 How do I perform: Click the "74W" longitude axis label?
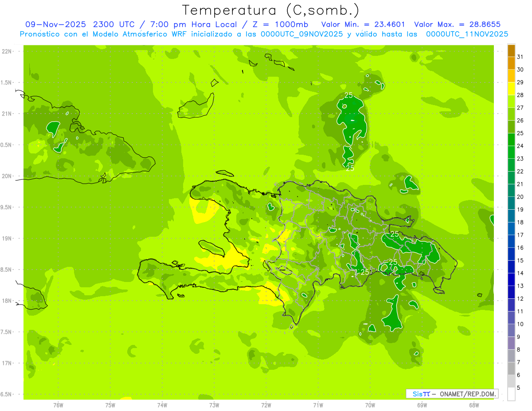pos(162,405)
